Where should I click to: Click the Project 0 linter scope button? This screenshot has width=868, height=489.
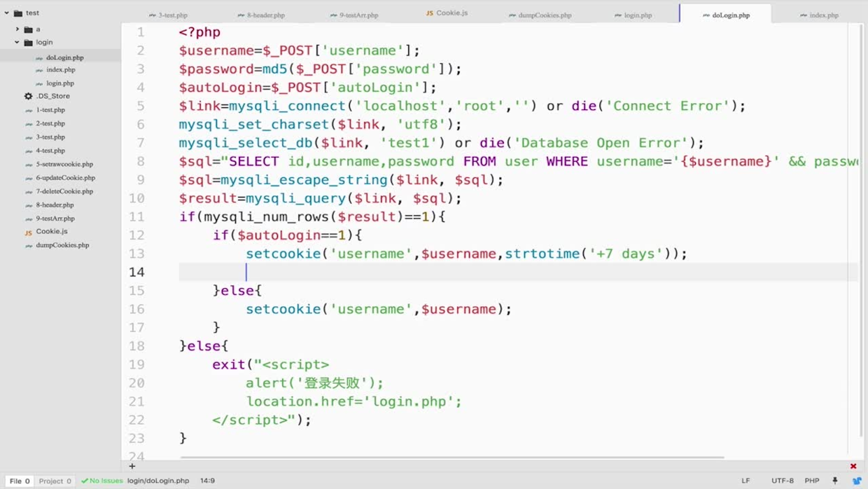click(55, 481)
